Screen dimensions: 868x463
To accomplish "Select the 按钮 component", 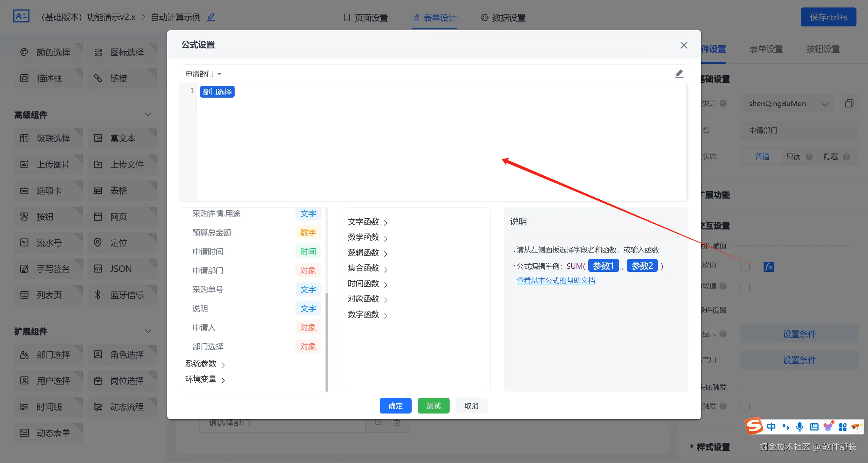I will pos(48,217).
